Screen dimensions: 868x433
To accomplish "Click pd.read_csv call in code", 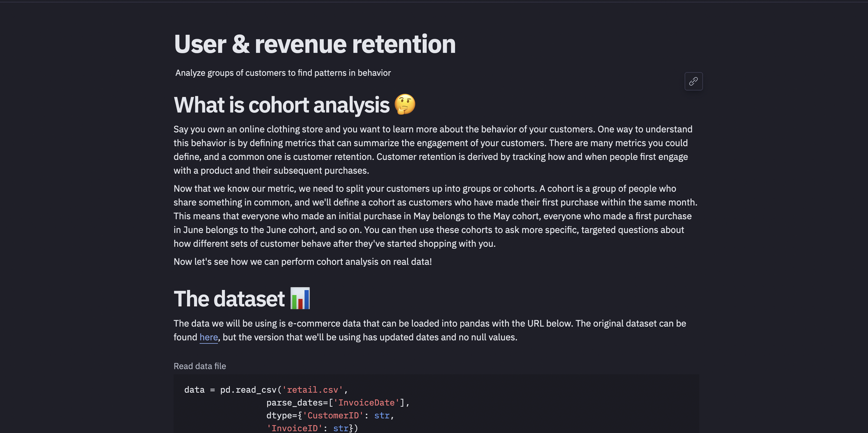I will click(x=248, y=390).
